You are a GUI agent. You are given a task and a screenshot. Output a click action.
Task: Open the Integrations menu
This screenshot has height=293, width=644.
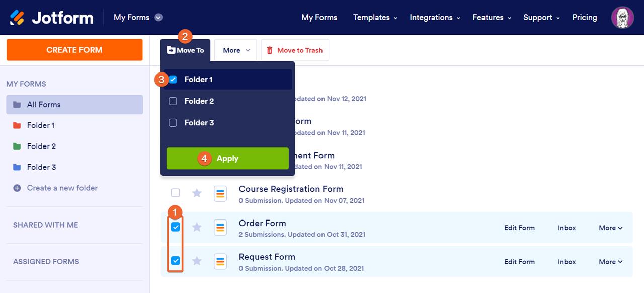(435, 18)
